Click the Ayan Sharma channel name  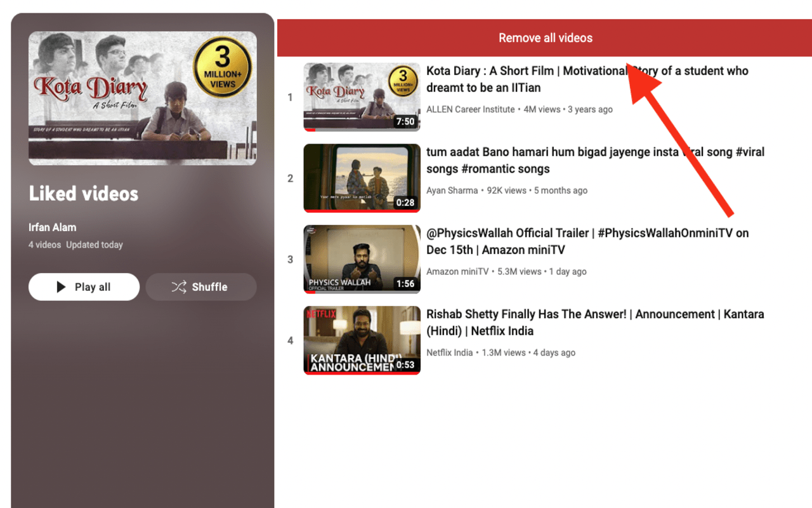452,190
